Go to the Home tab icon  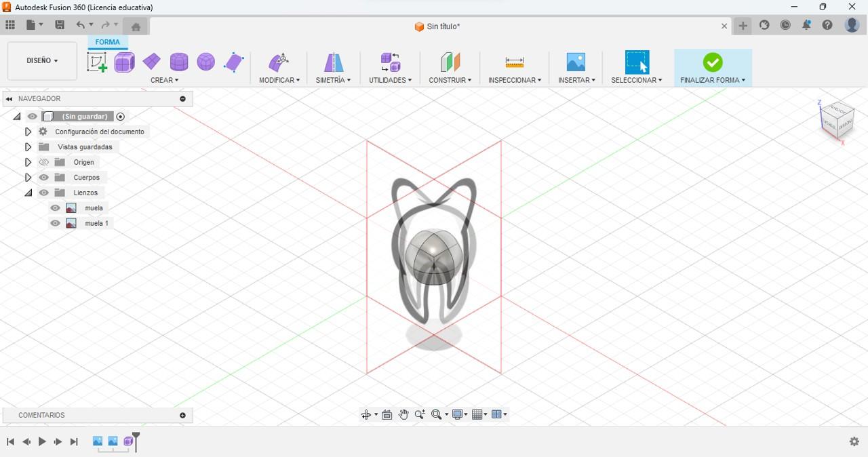pos(136,26)
